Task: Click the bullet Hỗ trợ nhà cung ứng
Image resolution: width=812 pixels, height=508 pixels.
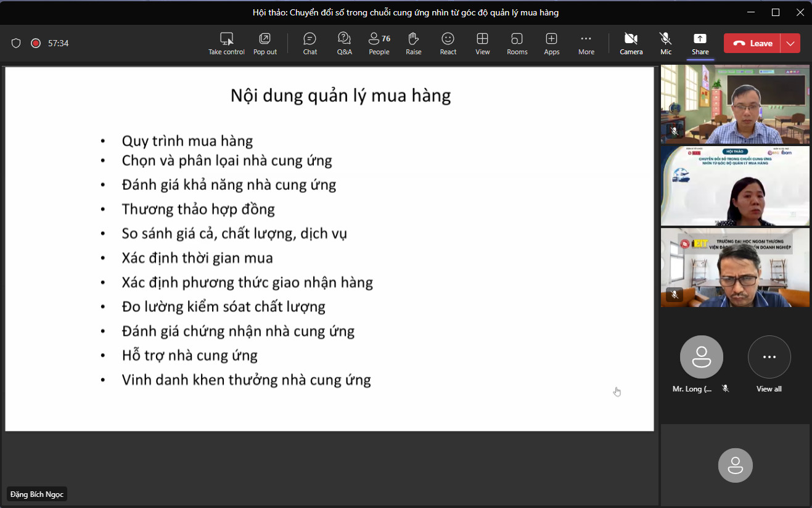Action: [189, 355]
